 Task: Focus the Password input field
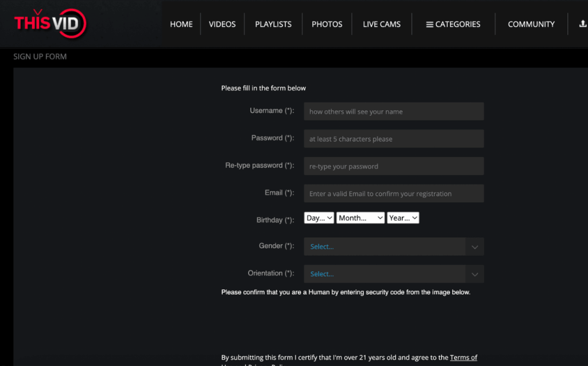coord(393,138)
